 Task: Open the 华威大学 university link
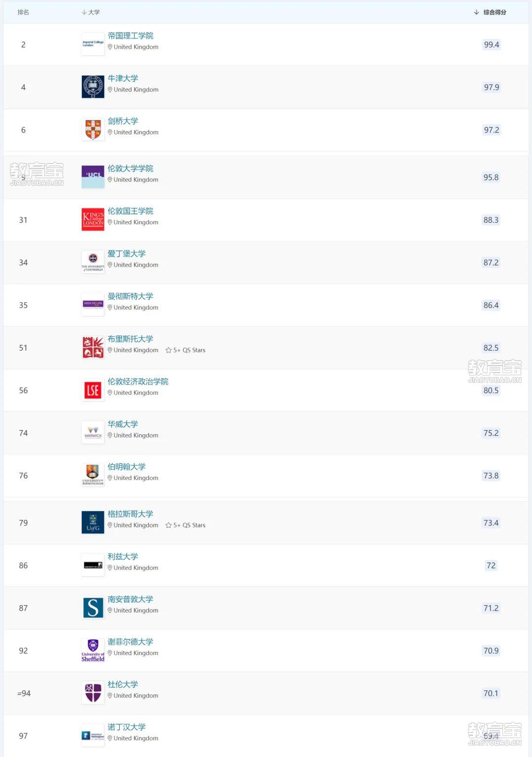(123, 424)
